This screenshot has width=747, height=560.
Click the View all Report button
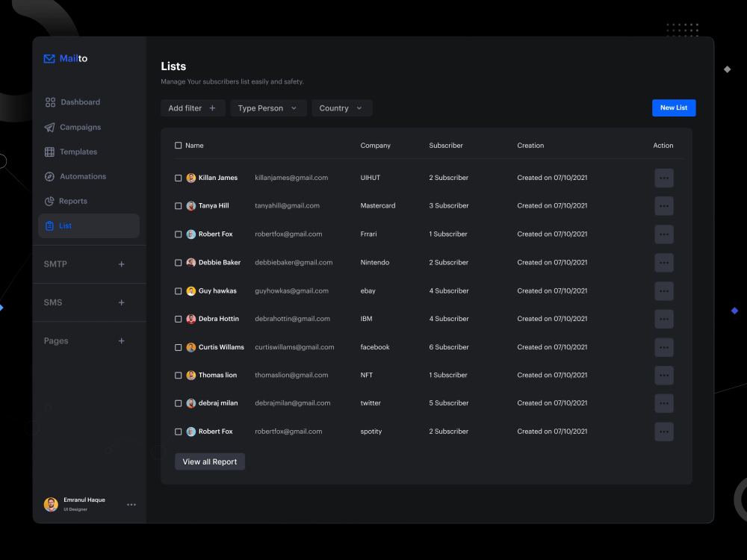(x=210, y=462)
